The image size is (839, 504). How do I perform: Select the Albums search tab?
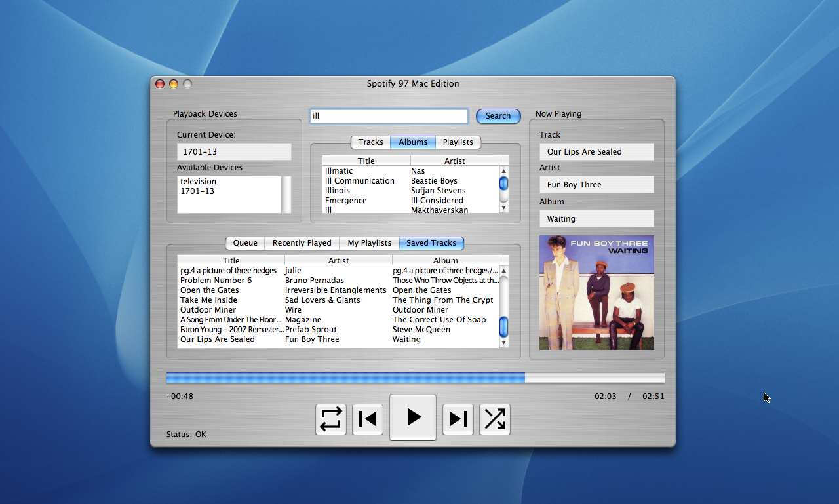413,142
